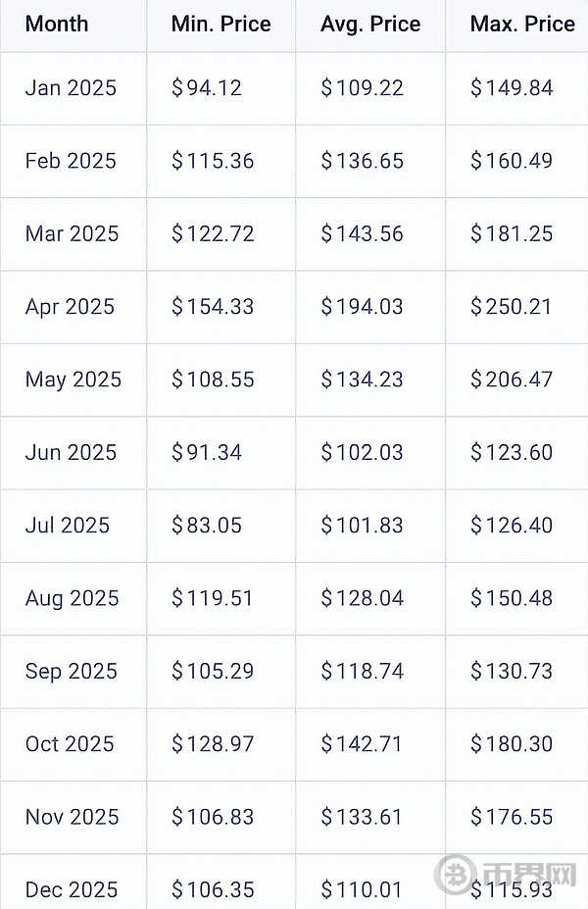Screen dimensions: 588x909
Task: Click the Feb 2025 min price $115.36
Action: tap(213, 161)
